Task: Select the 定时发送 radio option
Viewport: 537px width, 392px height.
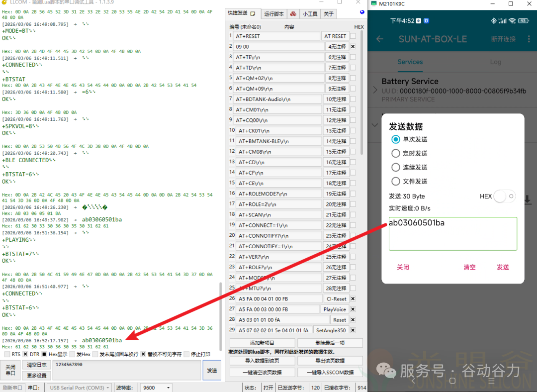Action: [396, 153]
